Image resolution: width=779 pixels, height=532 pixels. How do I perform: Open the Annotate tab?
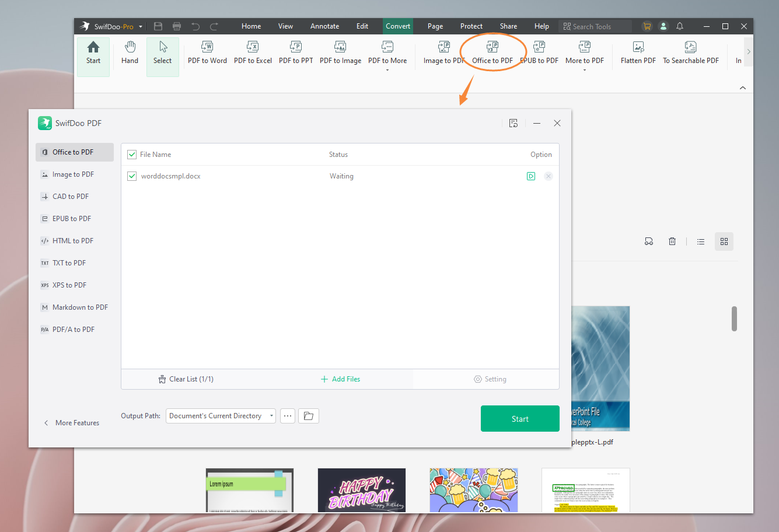click(324, 26)
